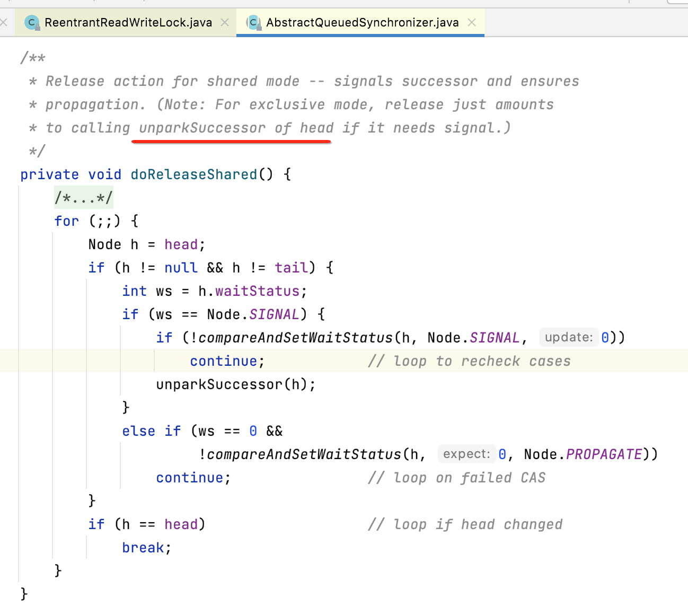Click 'for (;;)' loop keyword
Screen dimensions: 688x616
[67, 221]
